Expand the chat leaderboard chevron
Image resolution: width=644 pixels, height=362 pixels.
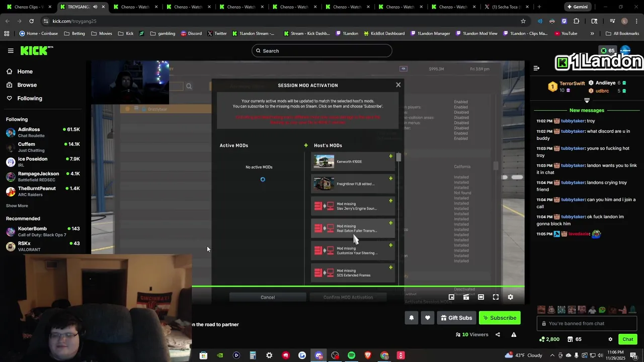point(587,101)
